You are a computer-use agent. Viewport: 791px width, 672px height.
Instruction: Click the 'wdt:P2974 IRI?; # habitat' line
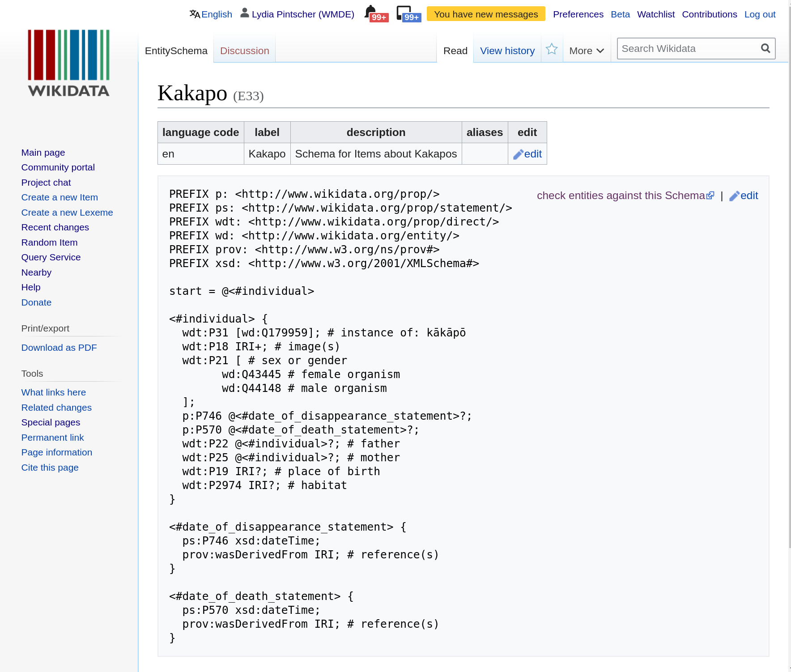(x=264, y=485)
